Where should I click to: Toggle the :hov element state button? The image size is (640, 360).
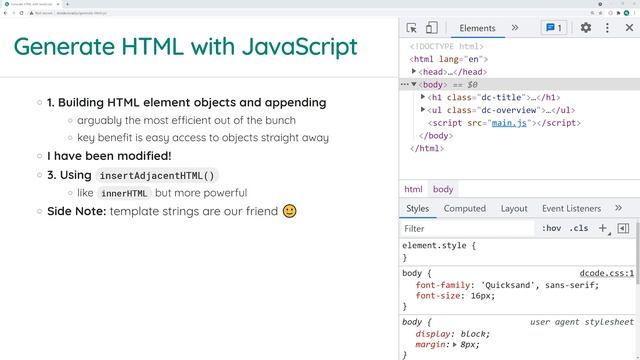pyautogui.click(x=551, y=228)
